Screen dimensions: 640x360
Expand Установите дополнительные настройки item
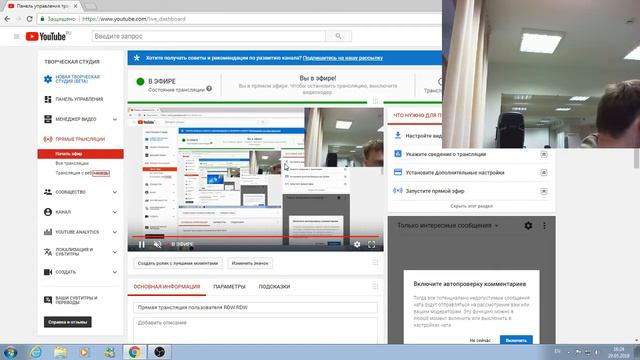click(x=544, y=173)
